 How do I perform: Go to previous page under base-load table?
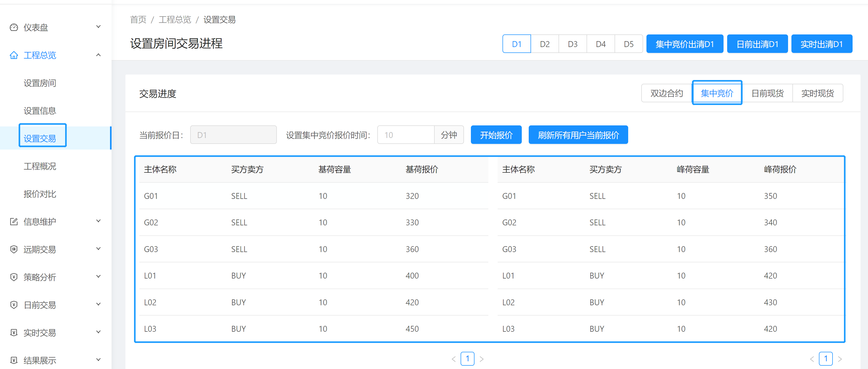(454, 359)
